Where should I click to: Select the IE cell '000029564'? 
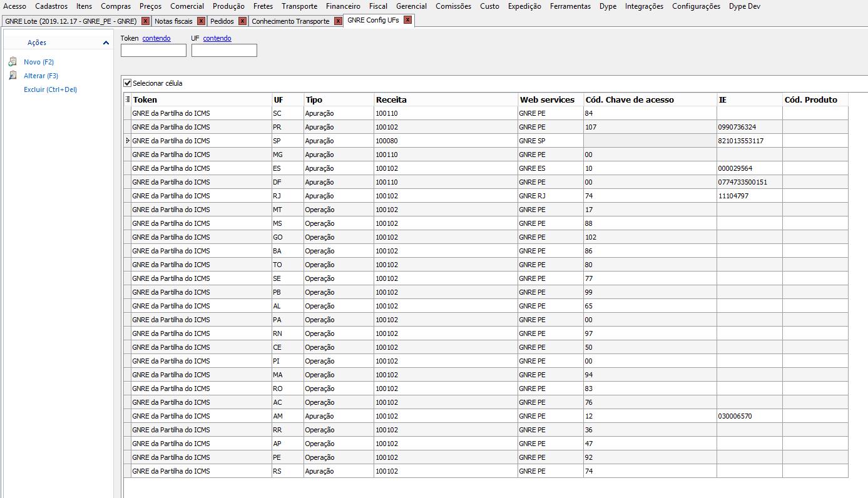(x=750, y=168)
